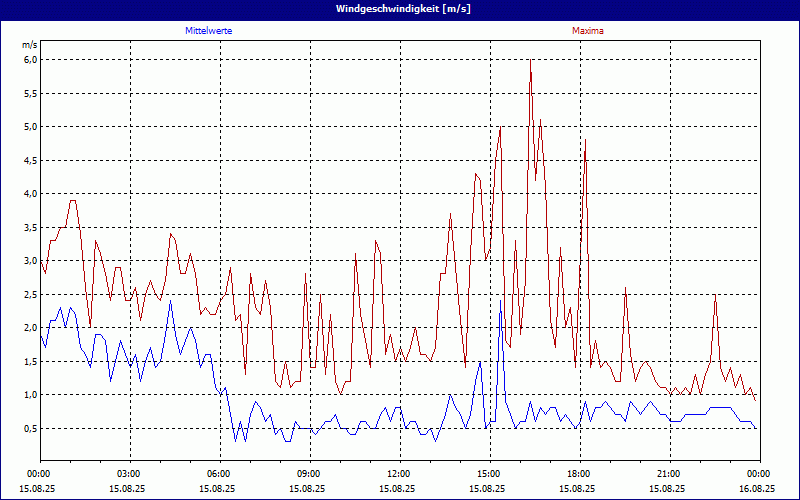Viewport: 800px width, 500px height.
Task: Click the 16.08.25 date label
Action: coord(758,489)
